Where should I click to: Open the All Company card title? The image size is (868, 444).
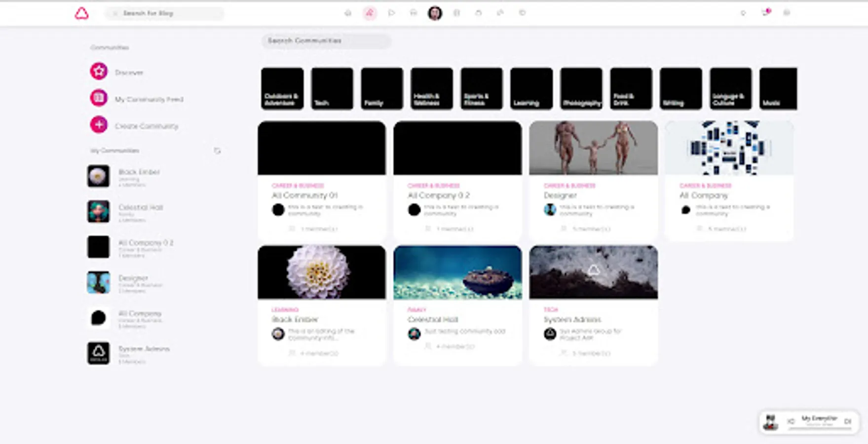point(704,195)
